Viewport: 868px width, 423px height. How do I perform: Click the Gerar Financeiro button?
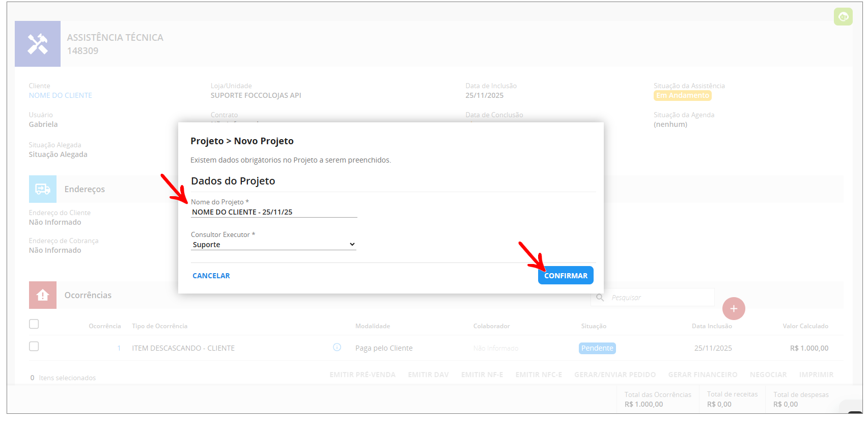click(703, 375)
